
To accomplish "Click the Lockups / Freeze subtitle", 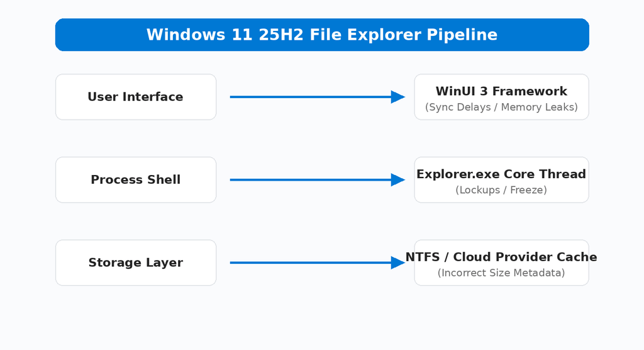I will pos(501,190).
